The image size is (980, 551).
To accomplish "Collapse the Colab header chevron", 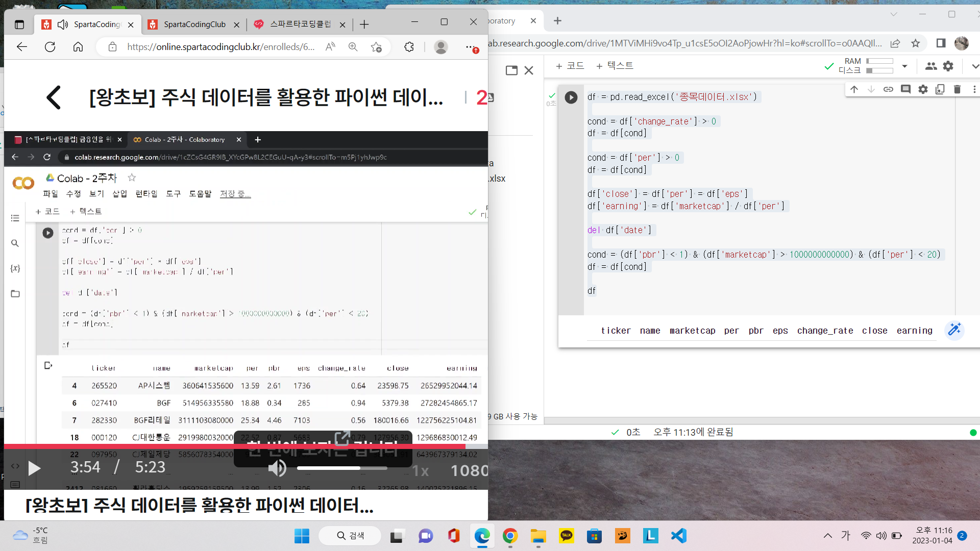I will coord(975,66).
